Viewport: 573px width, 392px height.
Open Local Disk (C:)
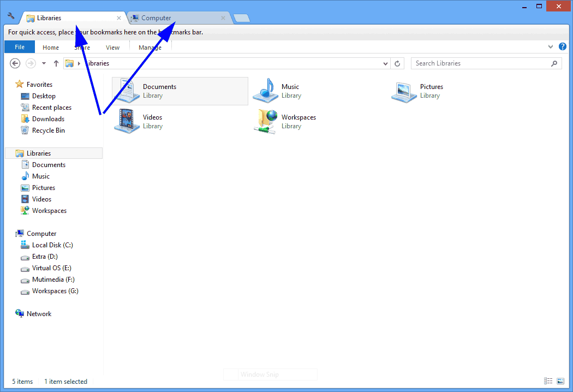pyautogui.click(x=52, y=245)
